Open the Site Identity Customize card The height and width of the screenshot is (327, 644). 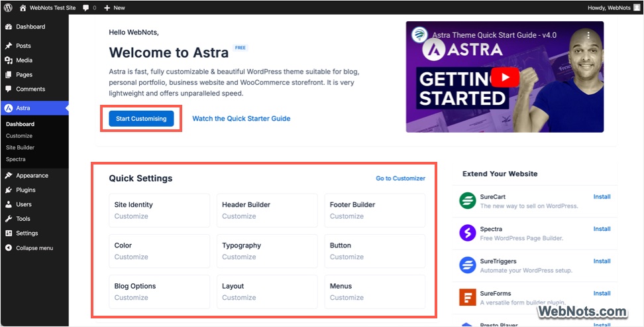click(160, 210)
